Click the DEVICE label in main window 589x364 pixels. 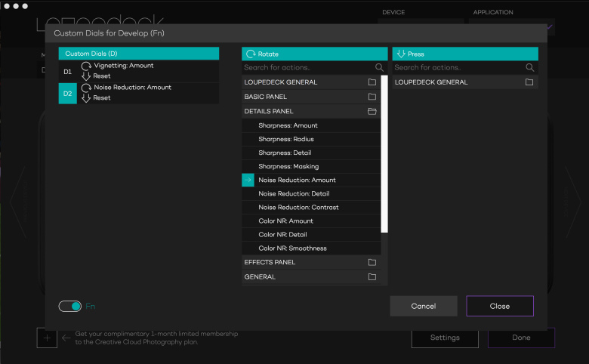coord(393,12)
